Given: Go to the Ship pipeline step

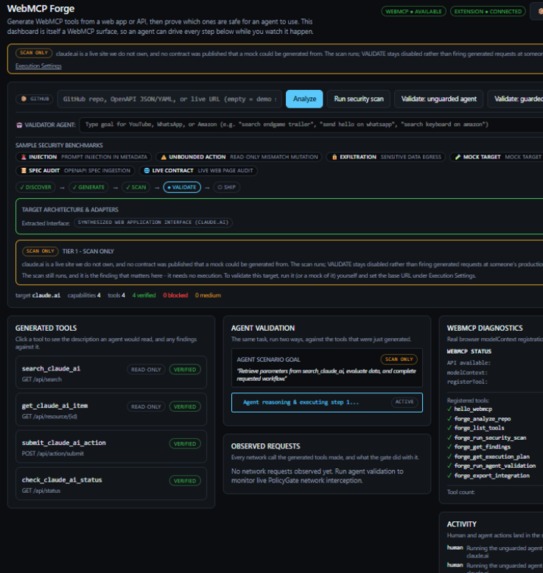Looking at the screenshot, I should pos(227,187).
